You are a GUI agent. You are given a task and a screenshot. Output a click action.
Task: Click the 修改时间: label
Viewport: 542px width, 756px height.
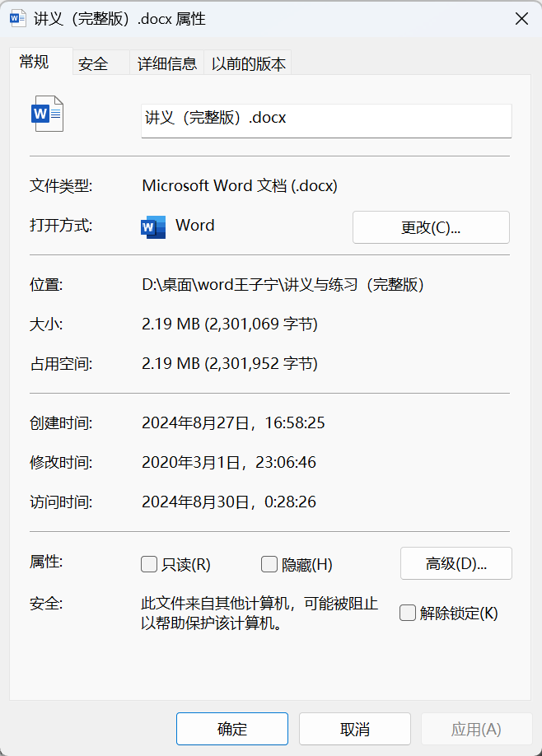61,462
